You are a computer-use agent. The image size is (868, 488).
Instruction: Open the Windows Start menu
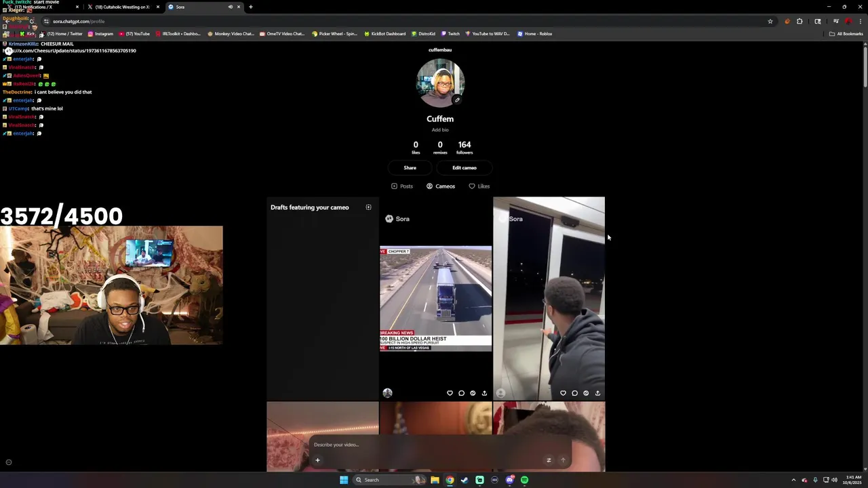pos(344,480)
